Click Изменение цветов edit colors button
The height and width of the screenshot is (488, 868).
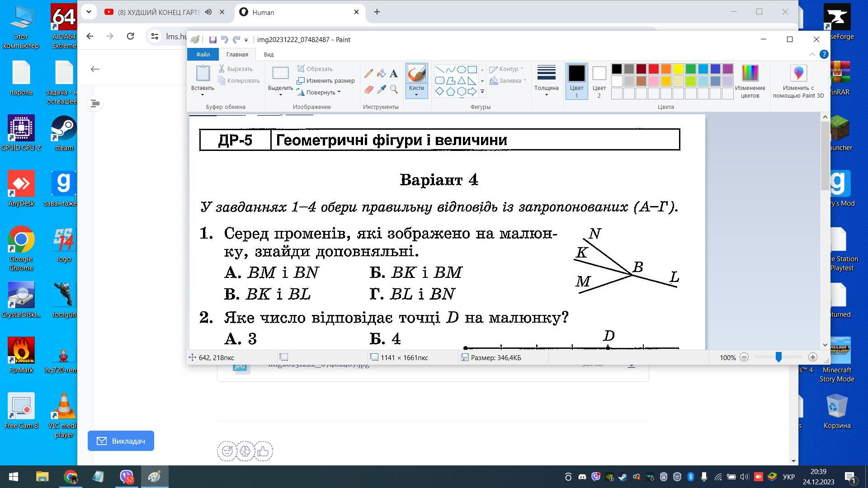[750, 81]
